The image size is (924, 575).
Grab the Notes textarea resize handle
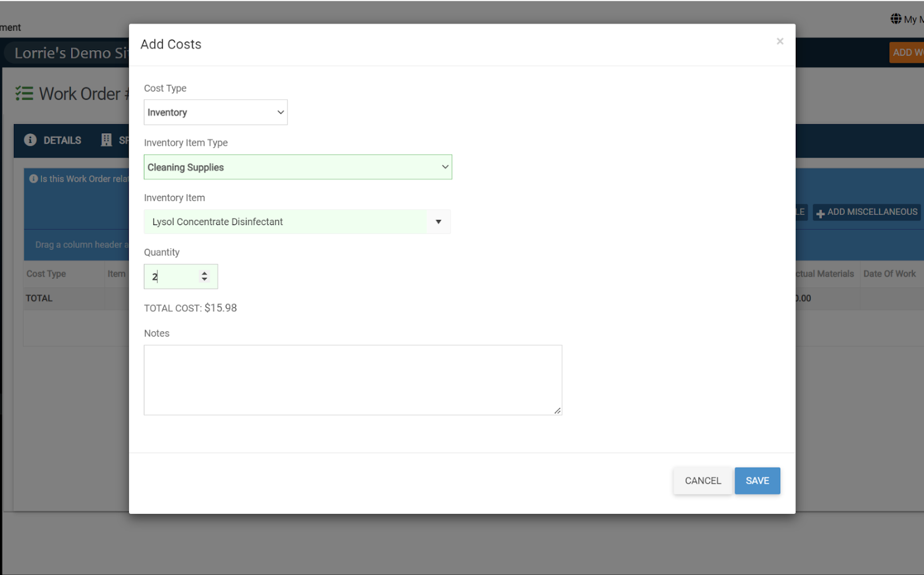pos(557,410)
